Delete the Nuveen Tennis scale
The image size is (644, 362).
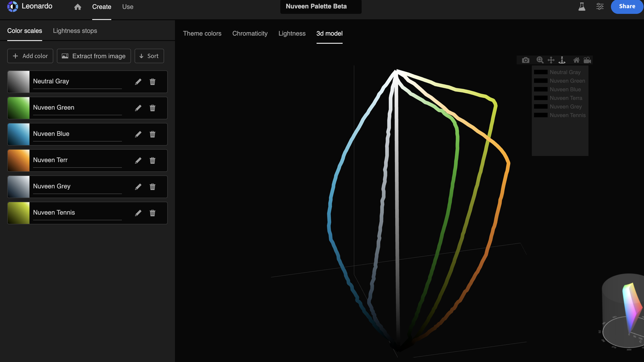click(152, 213)
